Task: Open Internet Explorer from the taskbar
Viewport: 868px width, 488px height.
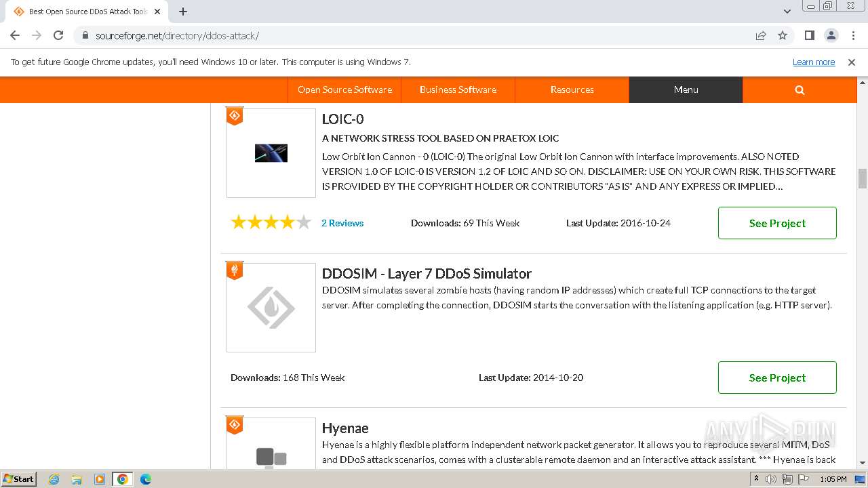Action: [x=54, y=479]
